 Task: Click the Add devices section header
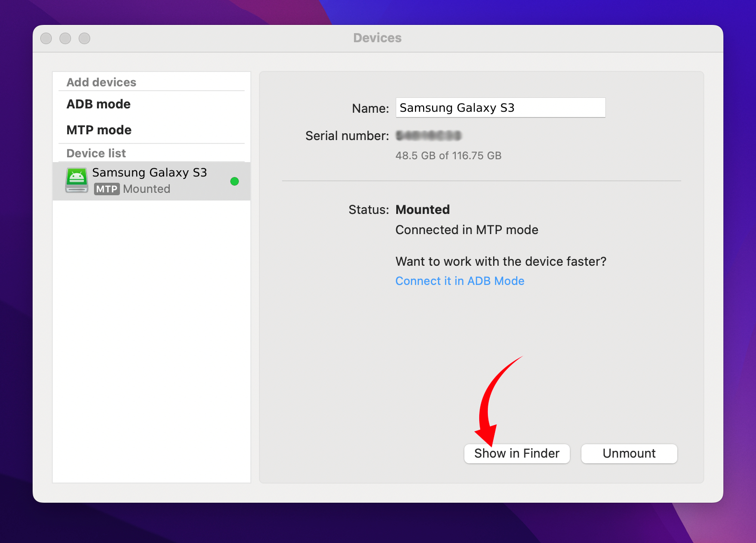tap(101, 83)
